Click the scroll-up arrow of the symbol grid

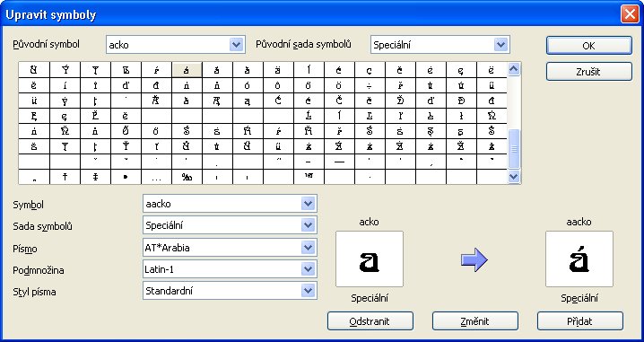coord(514,69)
